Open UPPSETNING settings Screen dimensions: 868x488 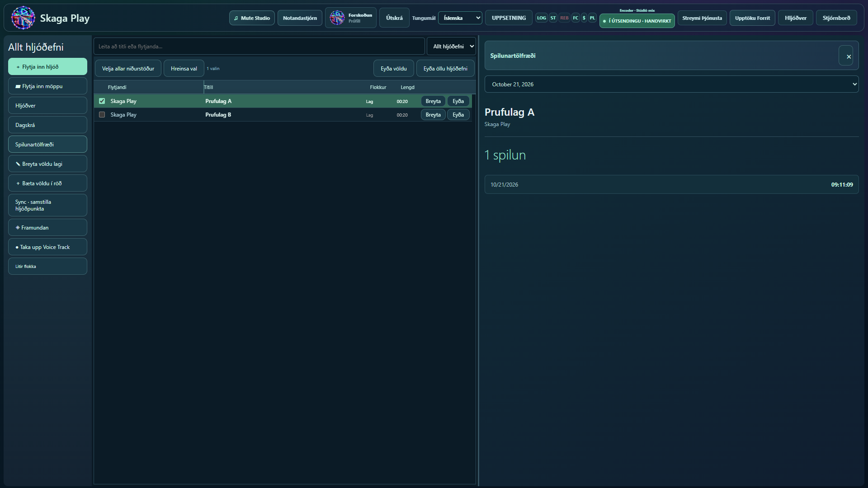[509, 18]
